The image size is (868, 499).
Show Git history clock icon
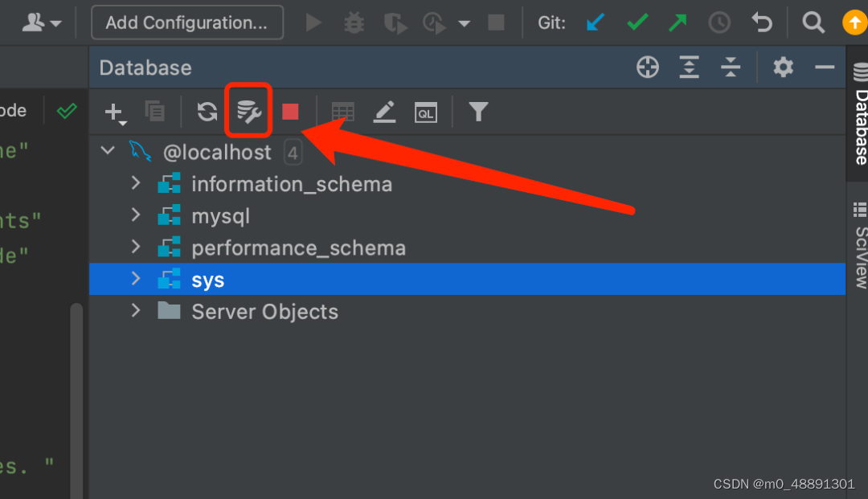pyautogui.click(x=719, y=22)
